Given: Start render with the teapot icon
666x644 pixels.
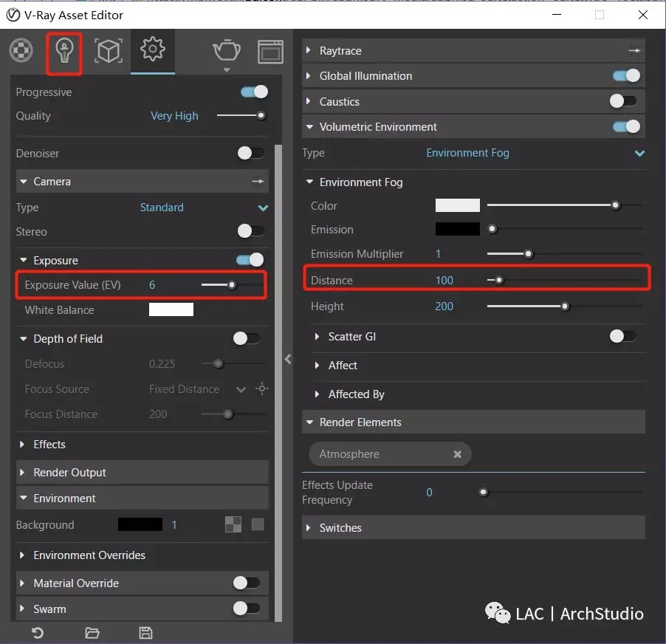Looking at the screenshot, I should pyautogui.click(x=227, y=50).
